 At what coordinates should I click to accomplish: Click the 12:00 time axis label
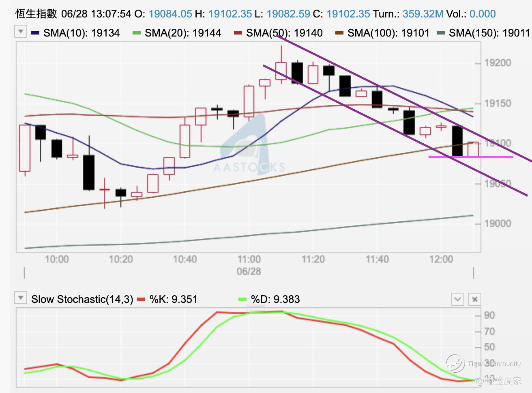[x=441, y=259]
